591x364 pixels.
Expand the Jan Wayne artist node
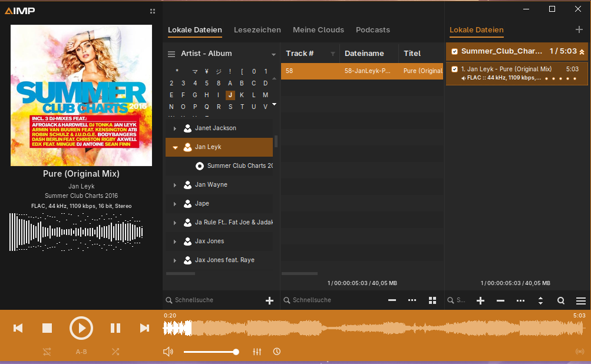(175, 185)
